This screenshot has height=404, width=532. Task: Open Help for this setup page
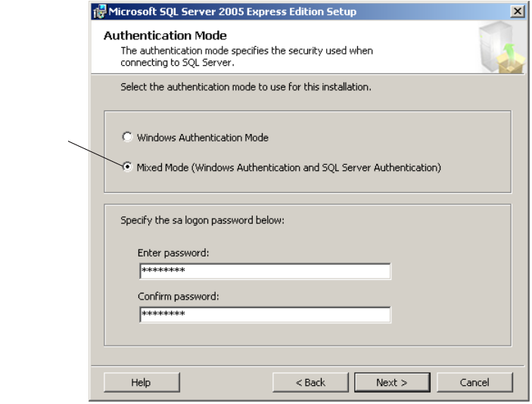coord(142,383)
